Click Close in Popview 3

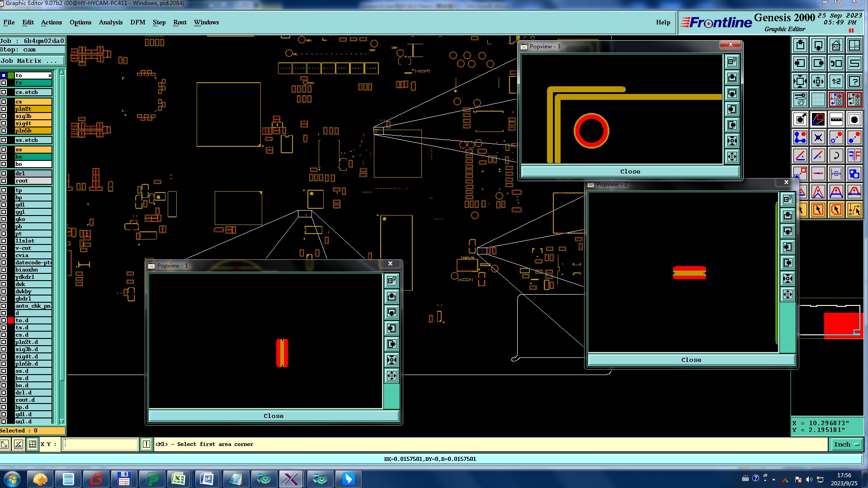[630, 172]
